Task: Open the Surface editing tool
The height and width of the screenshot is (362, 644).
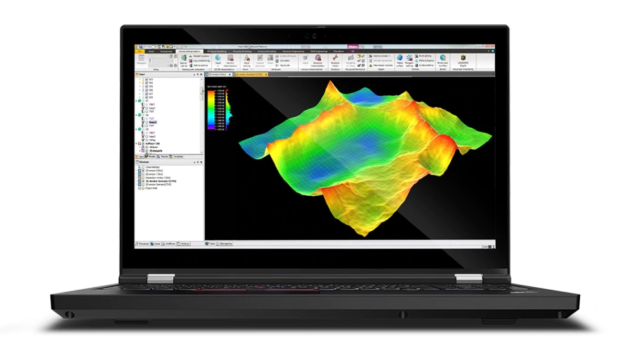Action: tap(424, 65)
